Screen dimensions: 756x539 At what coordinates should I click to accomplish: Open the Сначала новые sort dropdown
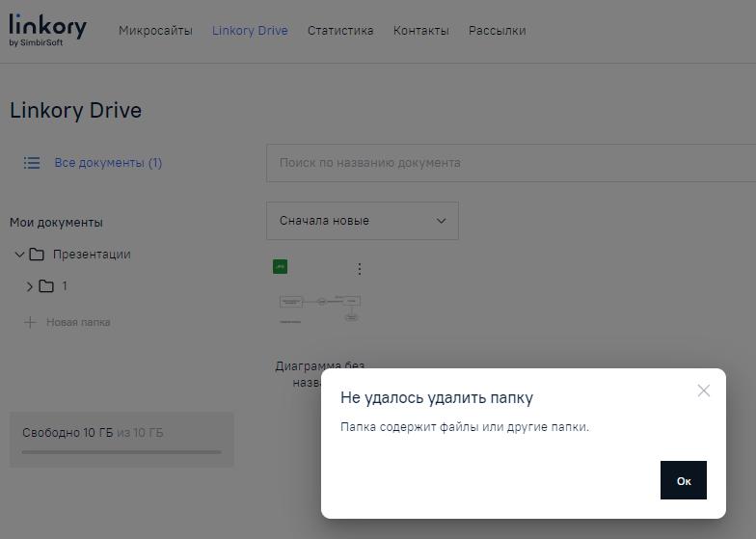pos(363,221)
